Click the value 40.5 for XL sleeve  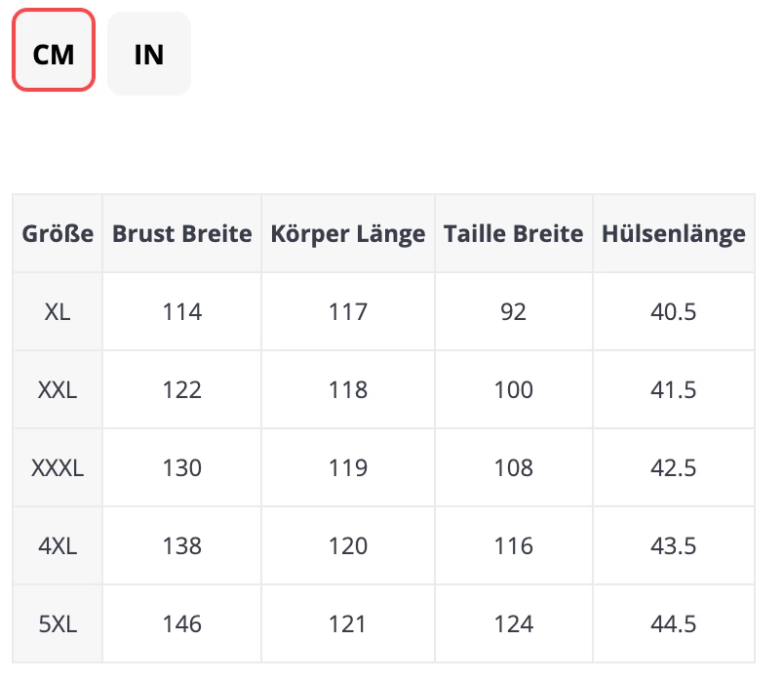pyautogui.click(x=673, y=311)
